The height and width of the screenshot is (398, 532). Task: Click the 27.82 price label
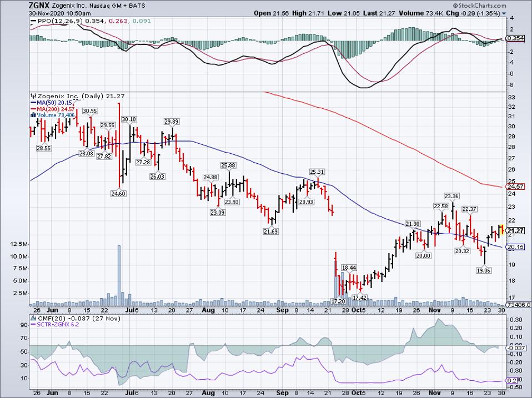[104, 157]
